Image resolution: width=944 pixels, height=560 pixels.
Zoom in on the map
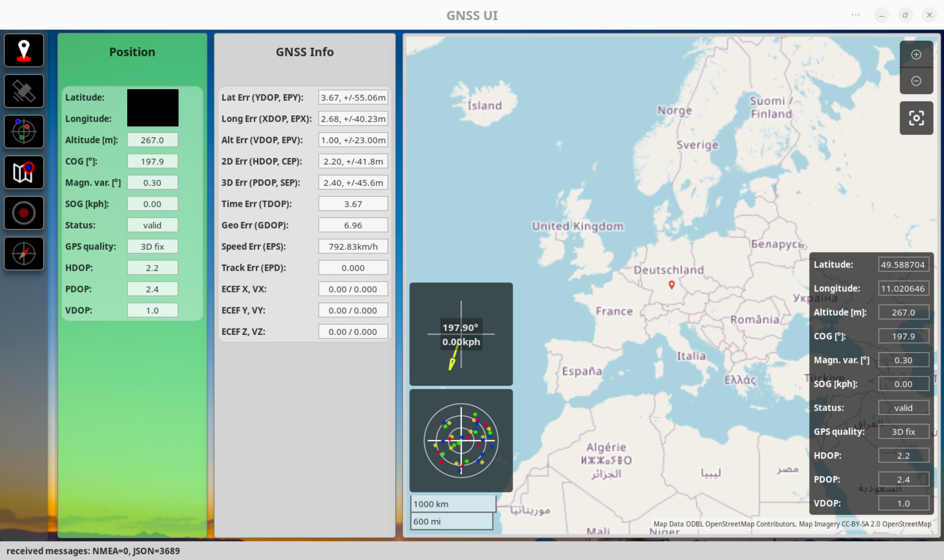click(x=916, y=55)
